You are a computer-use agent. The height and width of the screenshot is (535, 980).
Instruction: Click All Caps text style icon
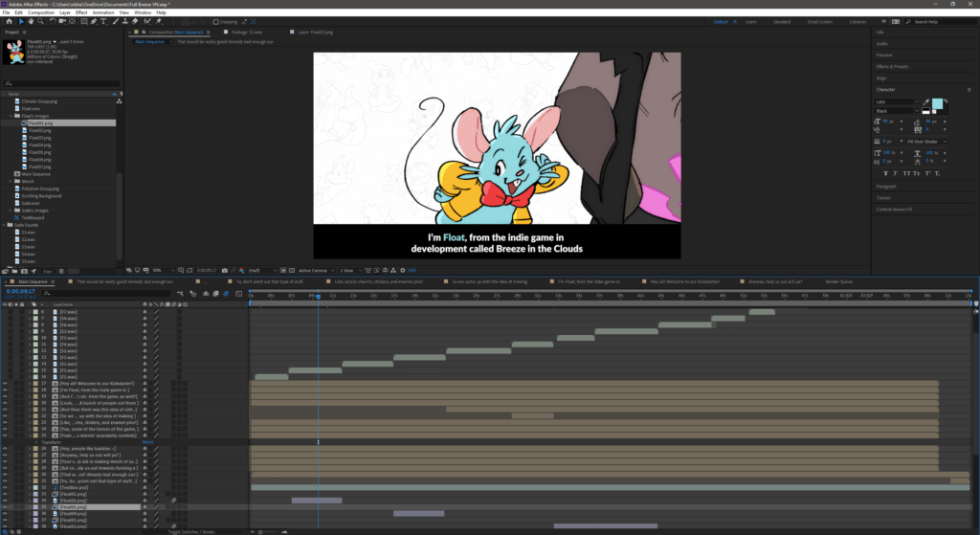[x=907, y=173]
